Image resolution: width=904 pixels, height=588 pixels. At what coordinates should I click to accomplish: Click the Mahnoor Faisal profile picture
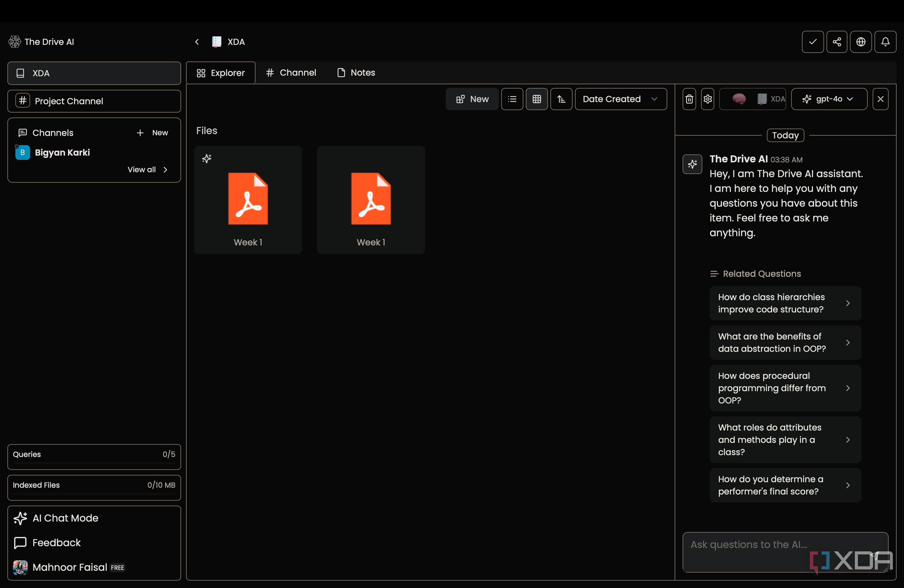20,567
